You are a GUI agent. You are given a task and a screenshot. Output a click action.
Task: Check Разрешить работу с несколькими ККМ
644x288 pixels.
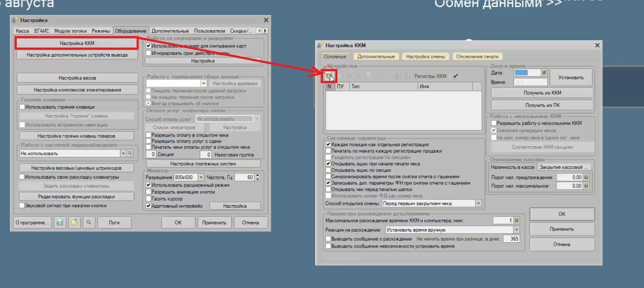tap(494, 123)
